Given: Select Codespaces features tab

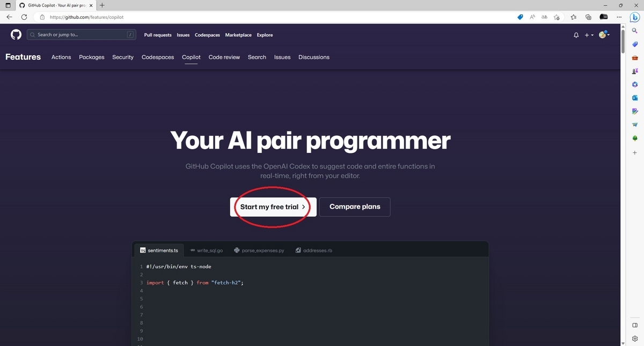Looking at the screenshot, I should point(158,57).
